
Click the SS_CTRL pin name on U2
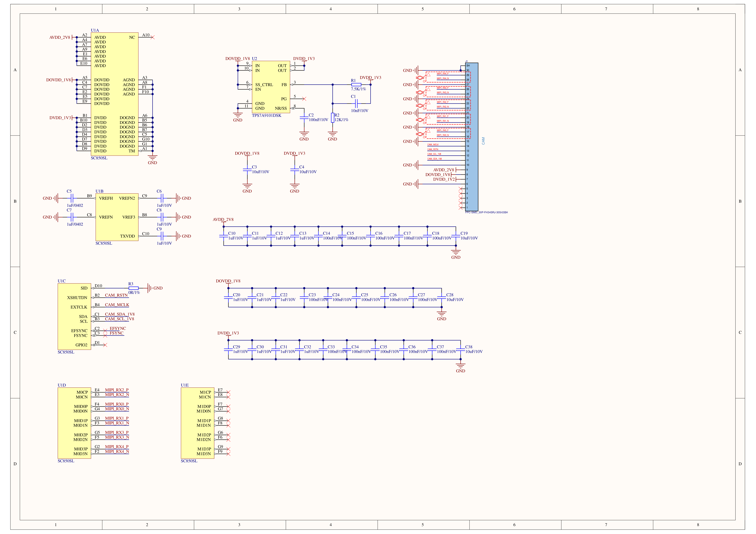click(x=264, y=85)
